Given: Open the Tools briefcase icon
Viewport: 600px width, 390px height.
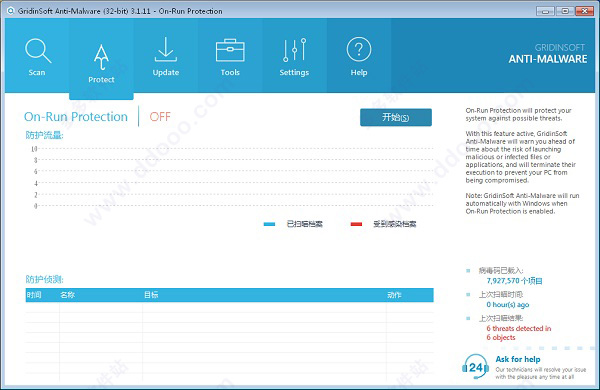Looking at the screenshot, I should pyautogui.click(x=230, y=50).
